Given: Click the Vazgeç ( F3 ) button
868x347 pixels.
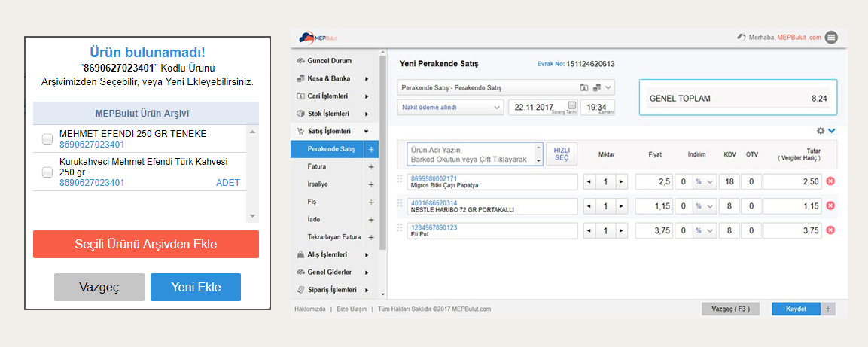Looking at the screenshot, I should click(x=729, y=309).
